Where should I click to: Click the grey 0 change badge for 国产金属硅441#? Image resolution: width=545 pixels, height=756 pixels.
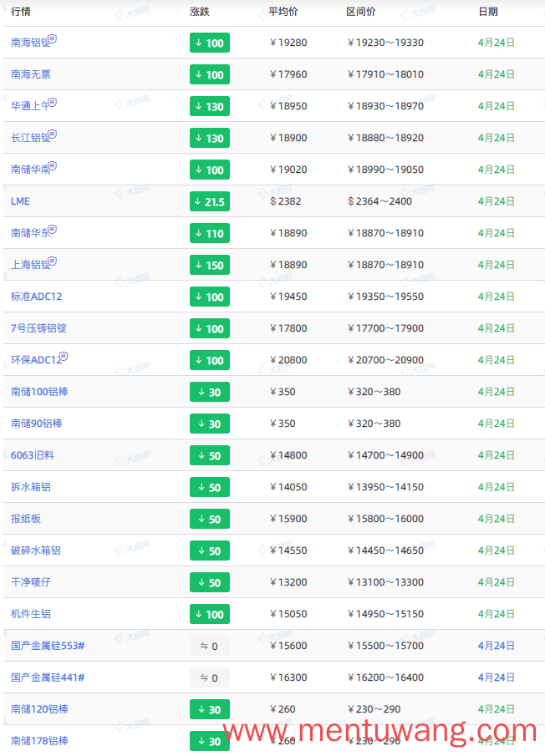209,677
